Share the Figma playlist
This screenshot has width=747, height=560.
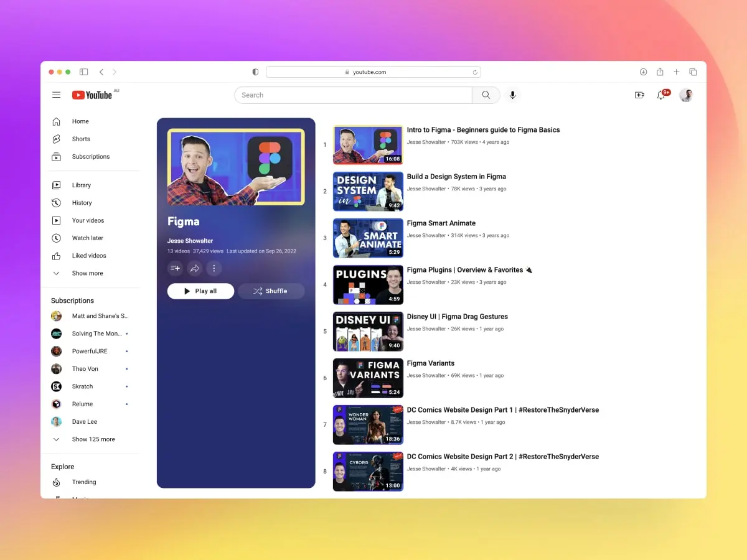click(x=195, y=268)
